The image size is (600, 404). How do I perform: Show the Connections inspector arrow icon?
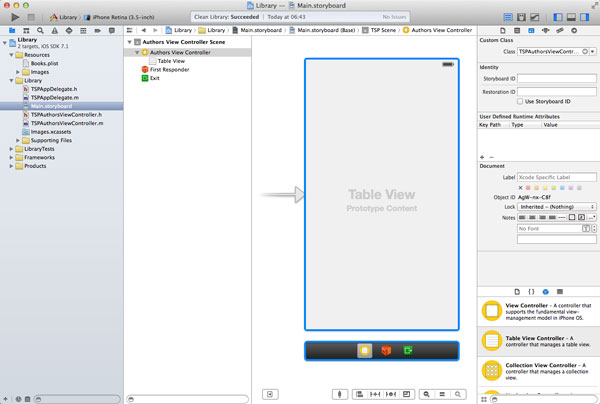pos(574,31)
